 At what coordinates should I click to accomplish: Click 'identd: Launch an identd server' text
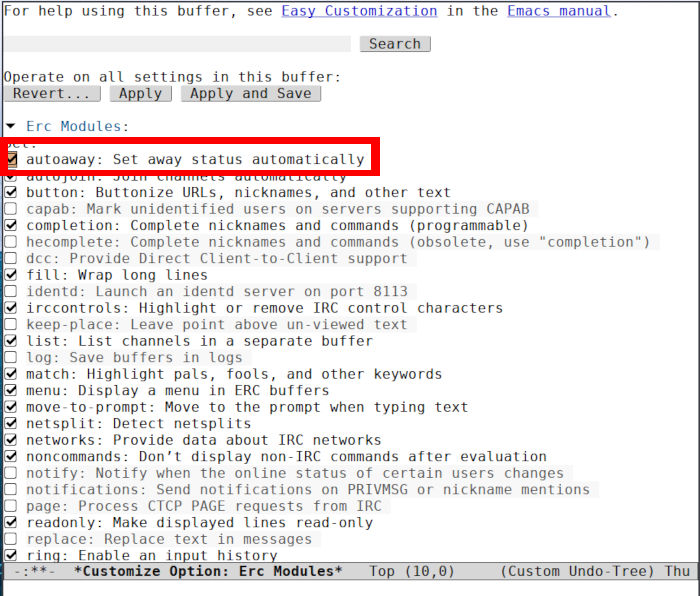(160, 292)
